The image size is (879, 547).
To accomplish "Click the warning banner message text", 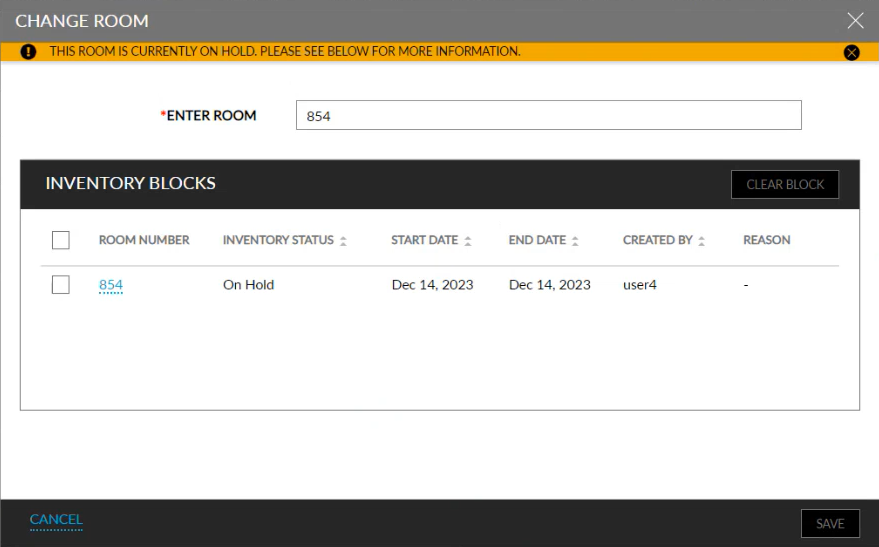I will 285,51.
